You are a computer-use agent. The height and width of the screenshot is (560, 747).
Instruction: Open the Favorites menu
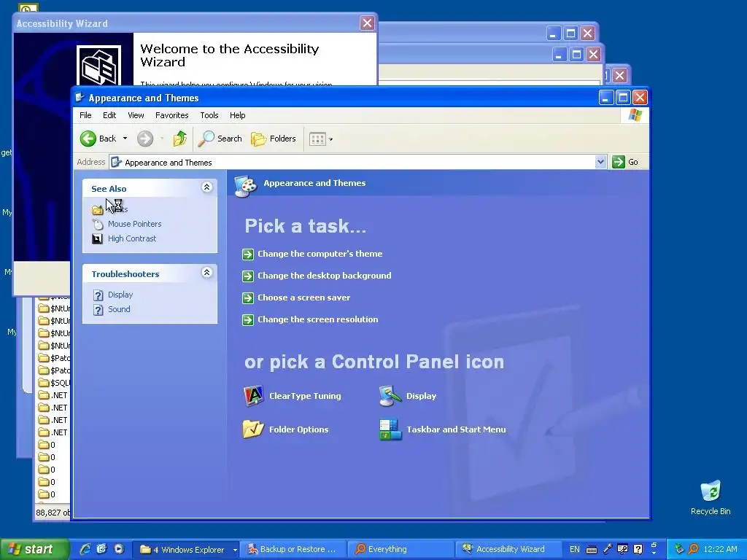click(x=171, y=115)
